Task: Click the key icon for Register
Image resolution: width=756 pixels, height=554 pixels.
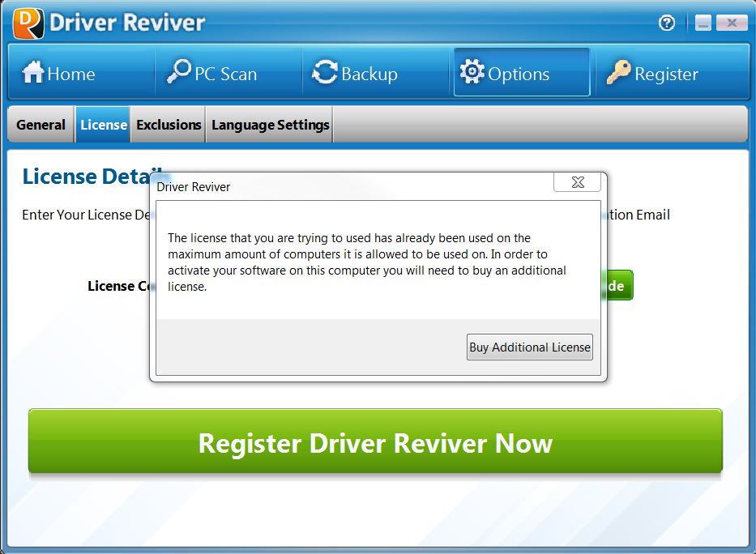Action: click(x=618, y=72)
